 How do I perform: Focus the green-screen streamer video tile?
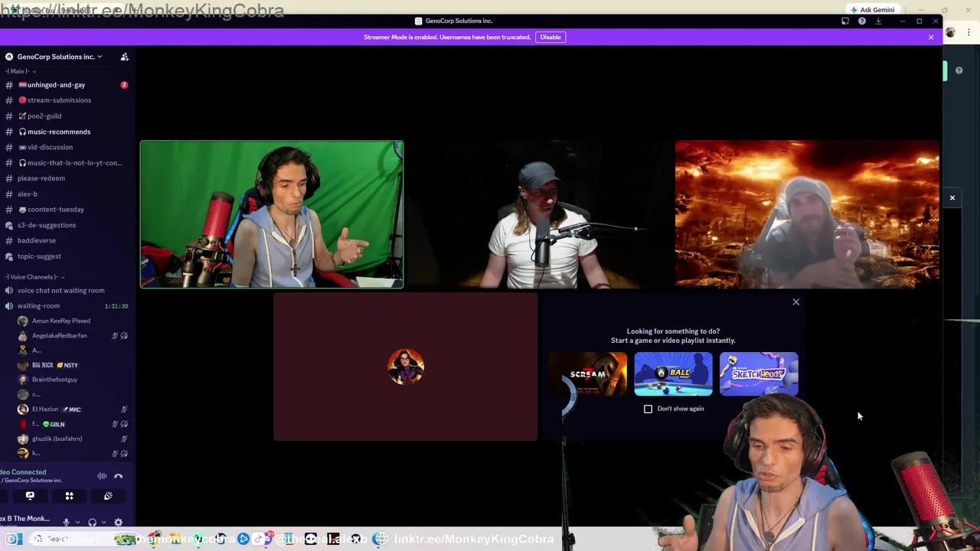tap(272, 214)
